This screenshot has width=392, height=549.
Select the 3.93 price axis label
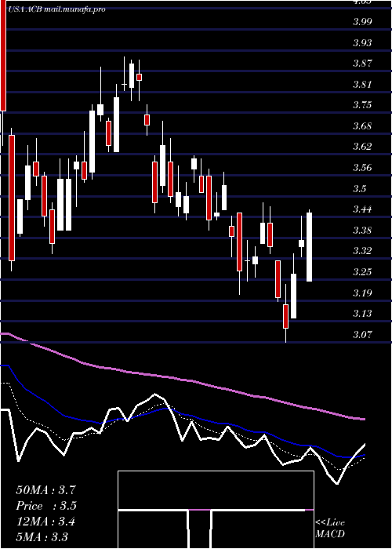[362, 42]
